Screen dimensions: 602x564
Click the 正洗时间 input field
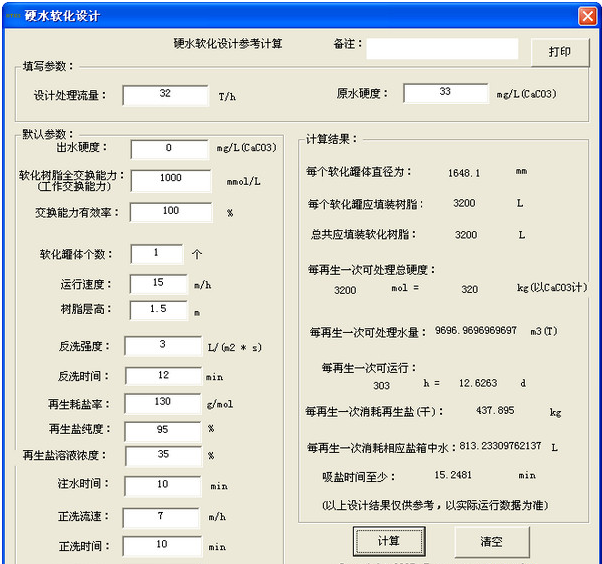point(162,546)
